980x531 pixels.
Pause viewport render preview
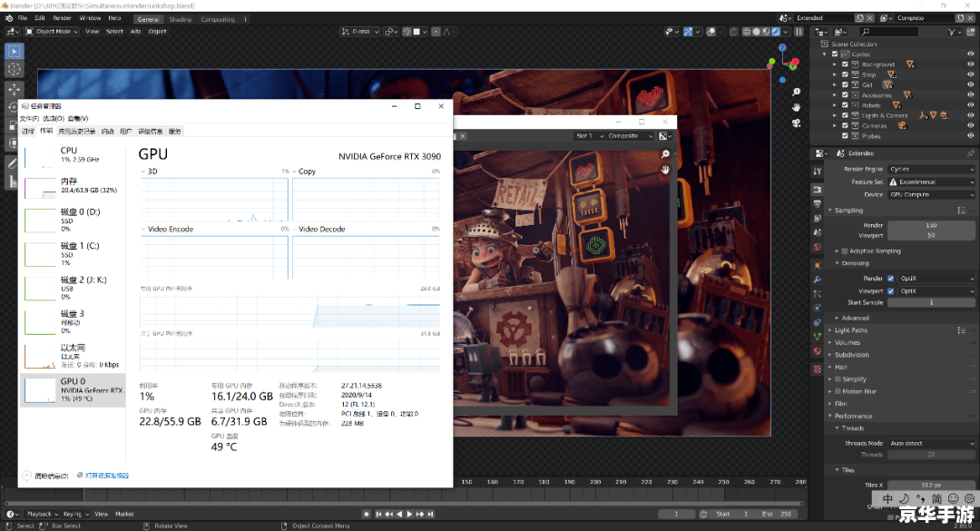(x=799, y=31)
